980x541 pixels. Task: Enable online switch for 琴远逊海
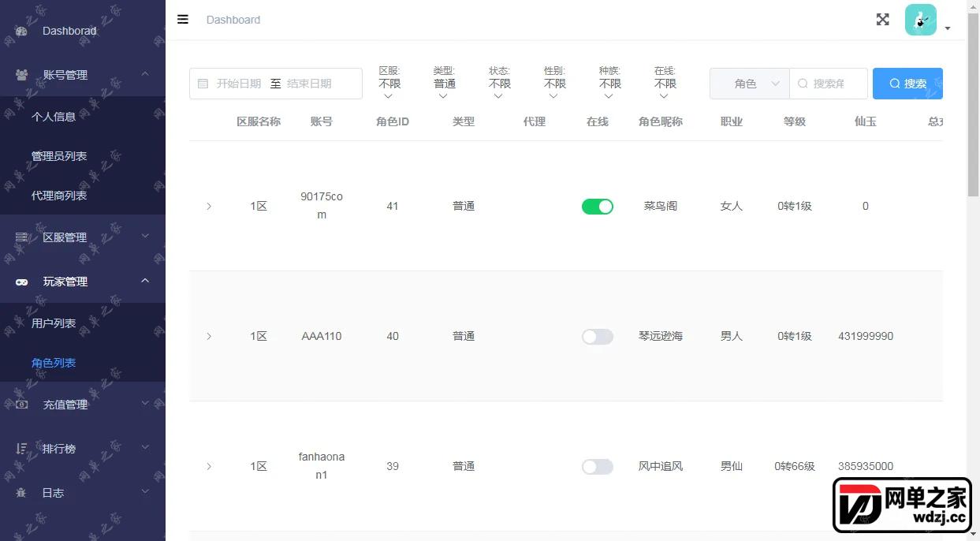(x=598, y=337)
